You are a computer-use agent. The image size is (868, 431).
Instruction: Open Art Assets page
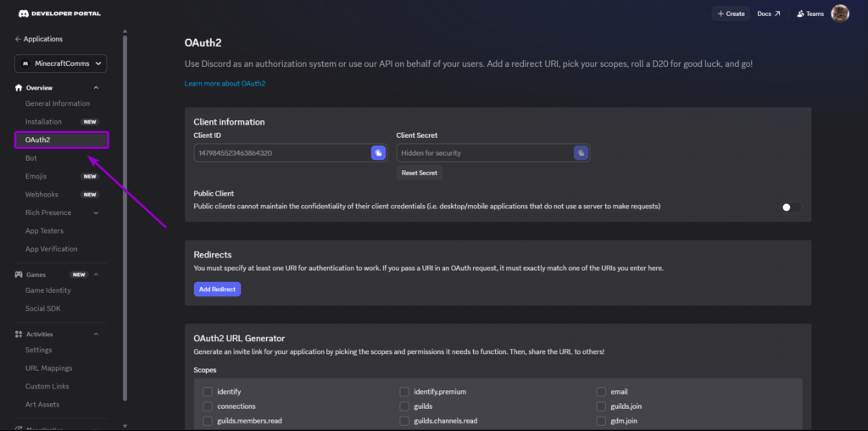pyautogui.click(x=42, y=405)
